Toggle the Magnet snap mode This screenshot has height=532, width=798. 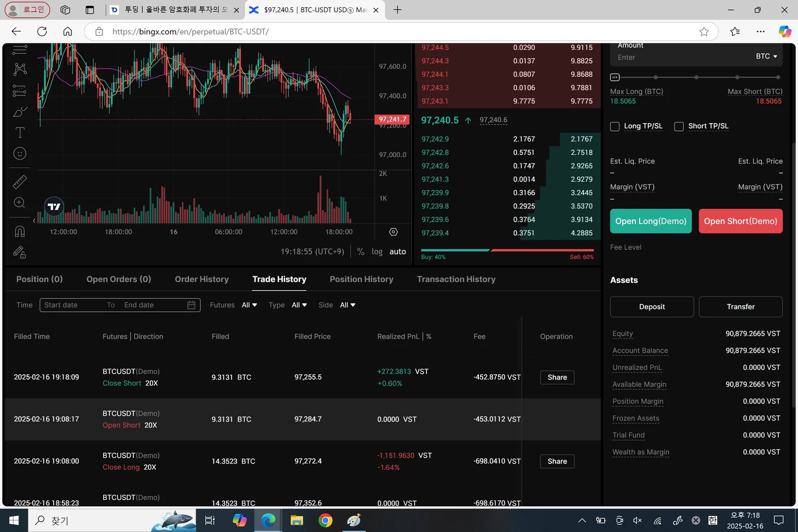click(20, 231)
